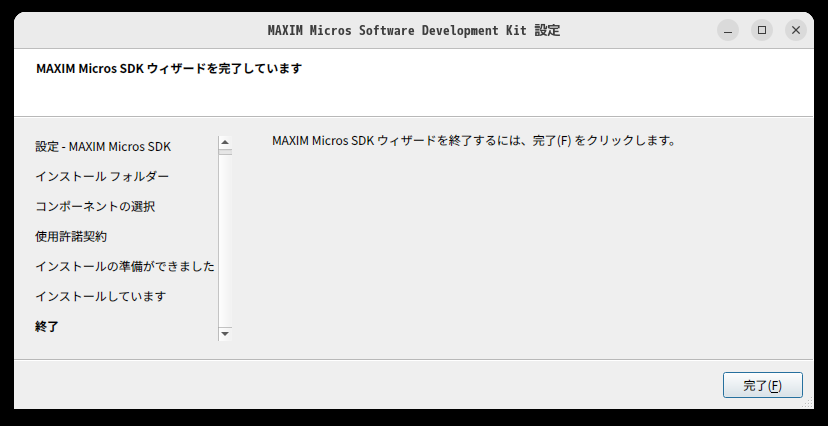Select the 終了 step in the list
Screen dimensions: 828x426
click(47, 326)
